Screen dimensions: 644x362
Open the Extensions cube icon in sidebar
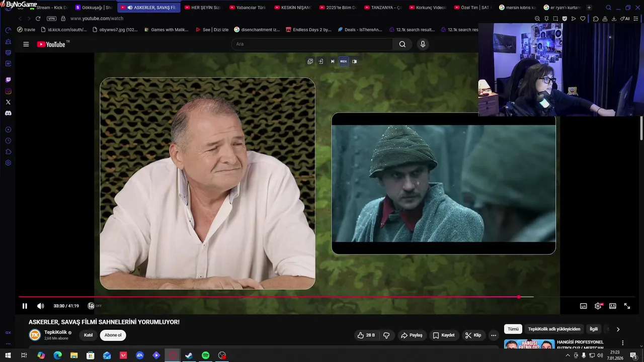tap(8, 152)
